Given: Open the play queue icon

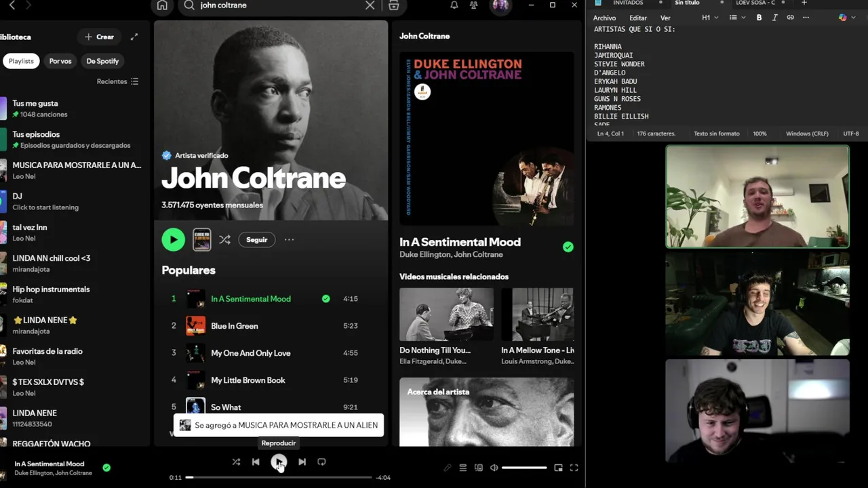Looking at the screenshot, I should (463, 468).
